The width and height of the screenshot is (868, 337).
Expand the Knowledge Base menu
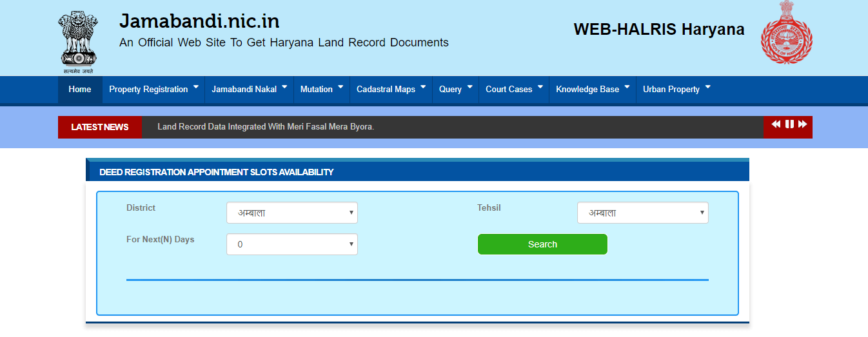point(592,90)
